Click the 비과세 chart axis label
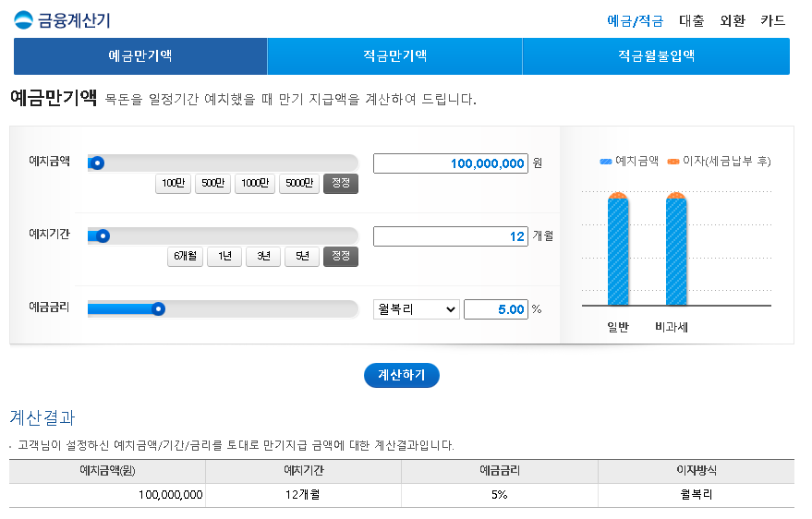Viewport: 812px width, 519px height. [x=672, y=327]
